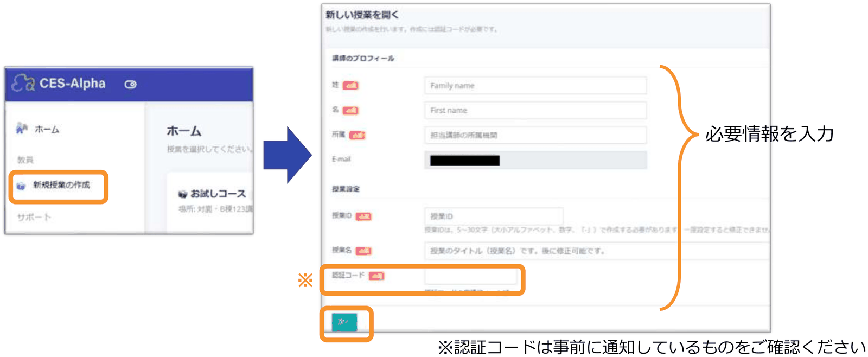Image resolution: width=868 pixels, height=357 pixels.
Task: Click the 教員 sidebar heading
Action: [x=25, y=160]
